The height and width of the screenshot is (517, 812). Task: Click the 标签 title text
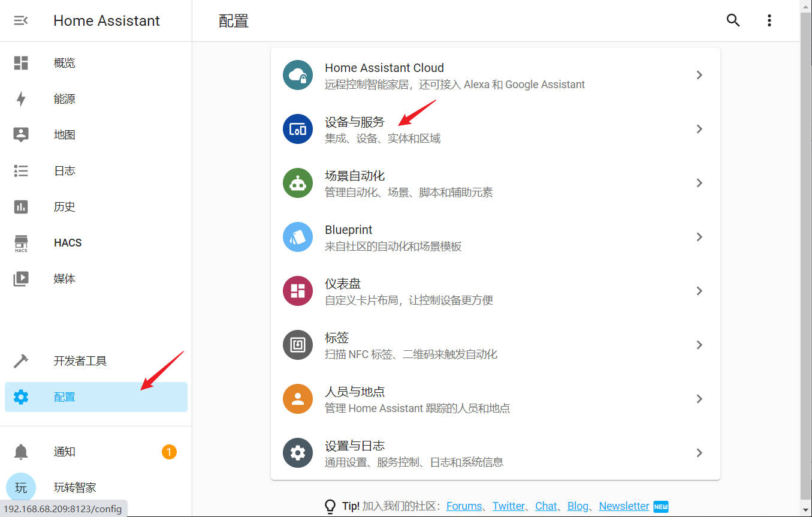click(337, 338)
